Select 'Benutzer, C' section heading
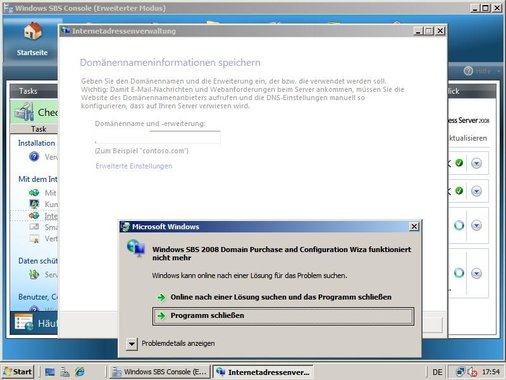Viewport: 506px width, 380px height. pyautogui.click(x=38, y=297)
